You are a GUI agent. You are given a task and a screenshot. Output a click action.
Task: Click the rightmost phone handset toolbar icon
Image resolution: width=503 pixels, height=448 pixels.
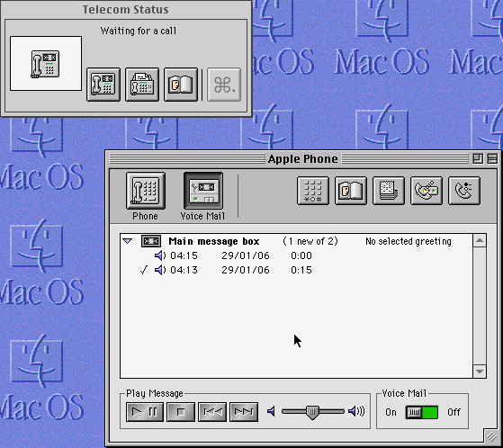coord(464,191)
